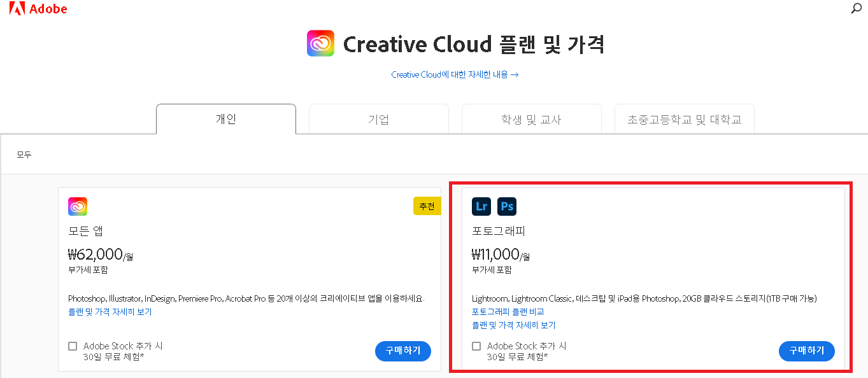Click the ₩11,000/월 price
Screen dimensions: 868x378
[501, 255]
